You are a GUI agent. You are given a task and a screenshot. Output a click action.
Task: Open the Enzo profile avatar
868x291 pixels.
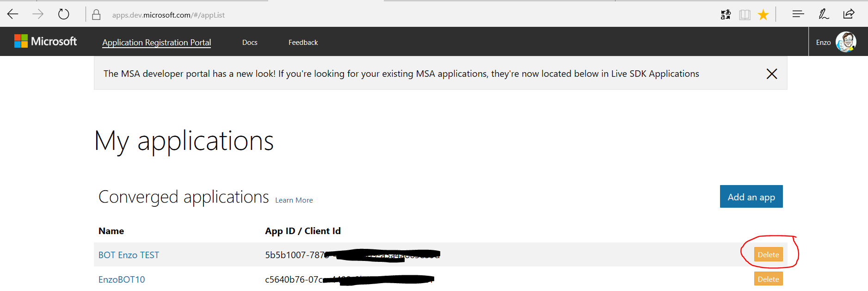846,42
